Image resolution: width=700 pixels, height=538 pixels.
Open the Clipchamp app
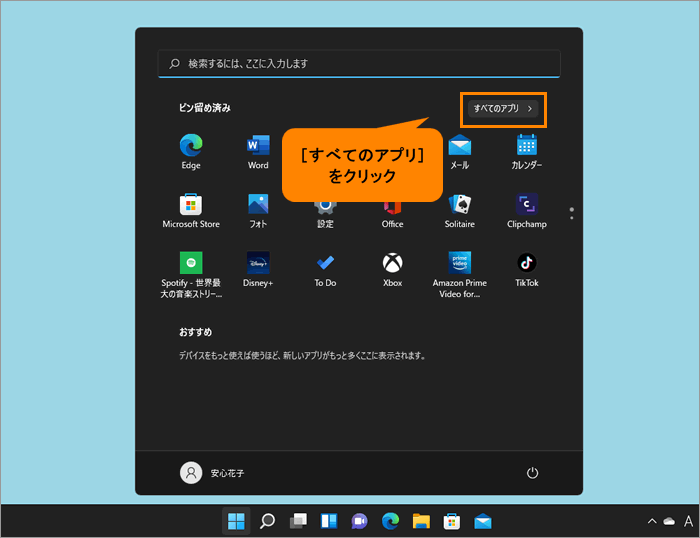click(527, 211)
